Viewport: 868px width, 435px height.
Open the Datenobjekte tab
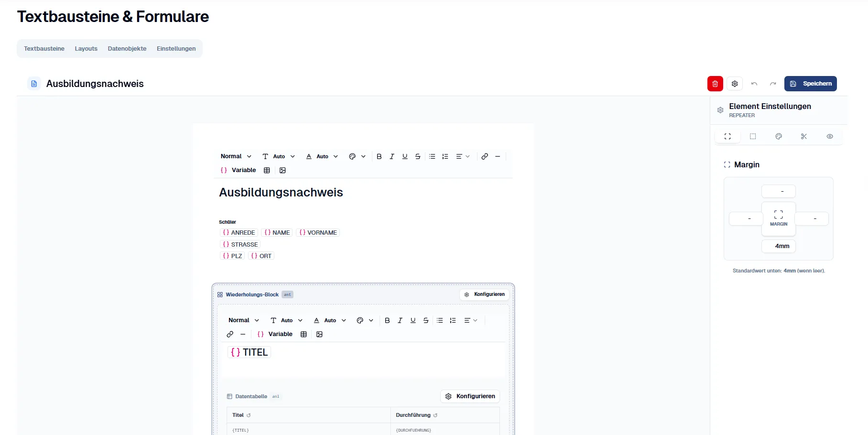127,49
